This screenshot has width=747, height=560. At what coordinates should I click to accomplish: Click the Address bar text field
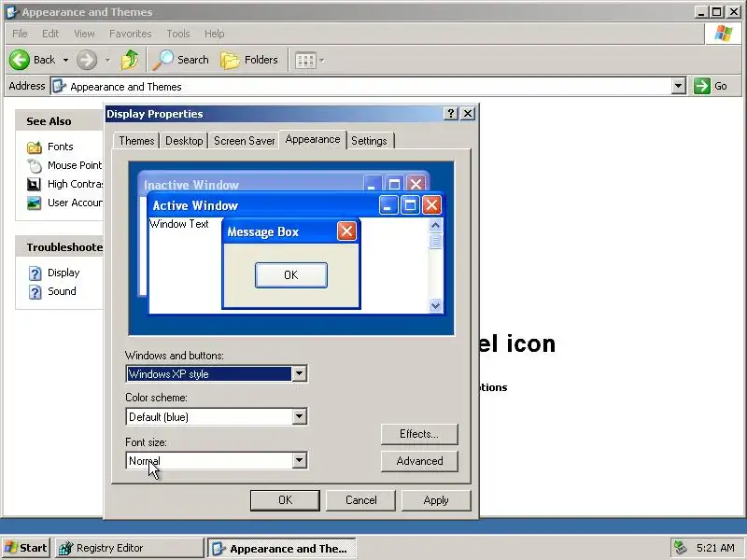point(362,86)
